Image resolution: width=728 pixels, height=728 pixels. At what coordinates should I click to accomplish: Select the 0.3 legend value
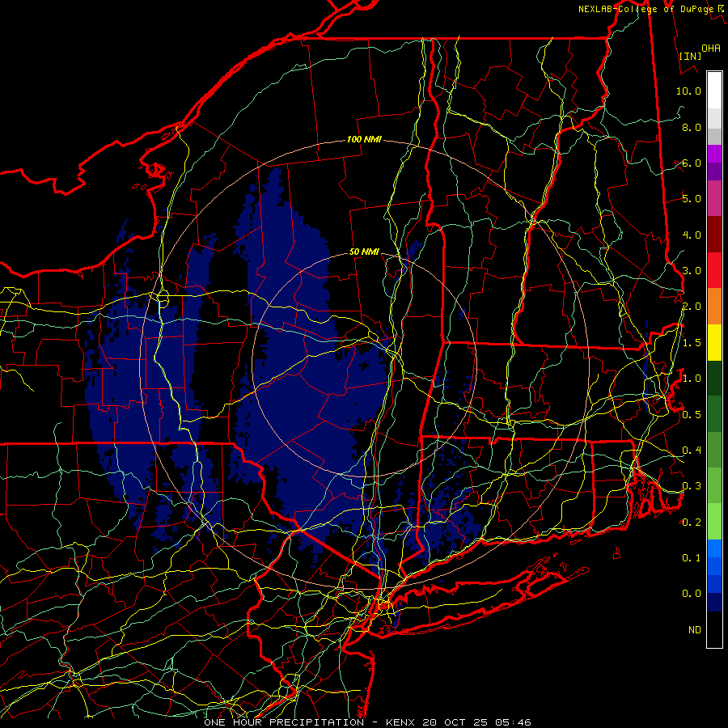click(691, 486)
